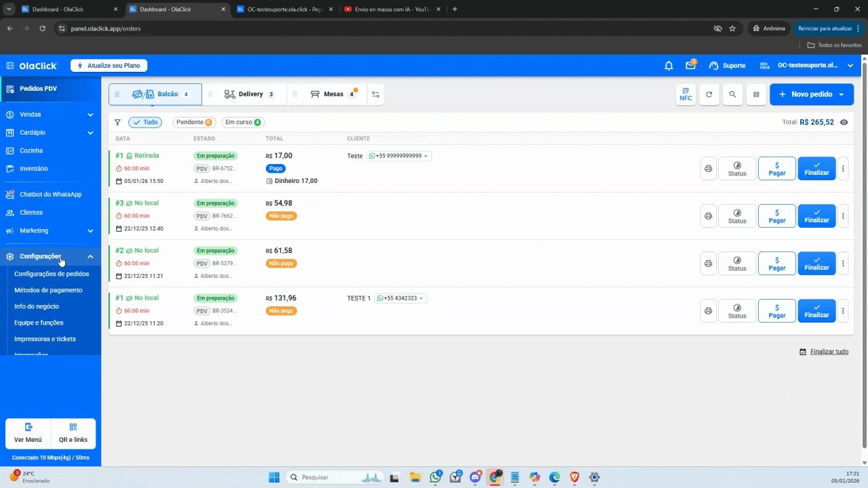This screenshot has width=868, height=488.
Task: Open the Novo pedido dropdown arrow
Action: (842, 94)
